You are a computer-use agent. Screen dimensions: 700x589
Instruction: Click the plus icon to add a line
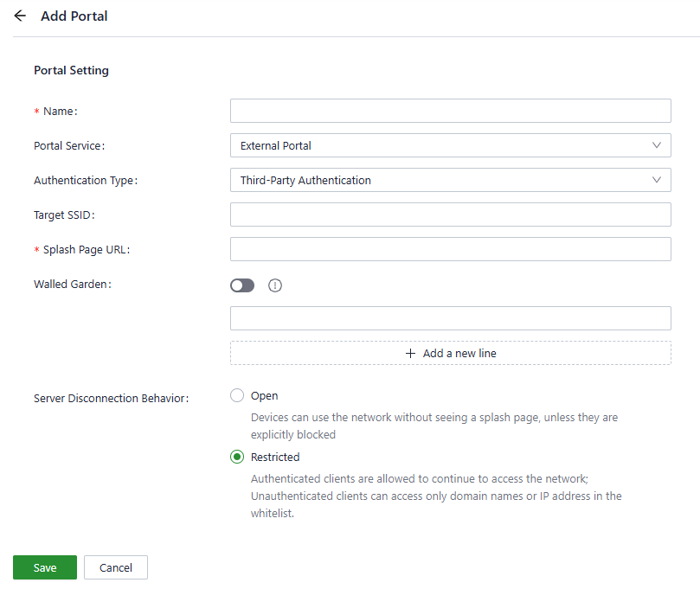411,353
